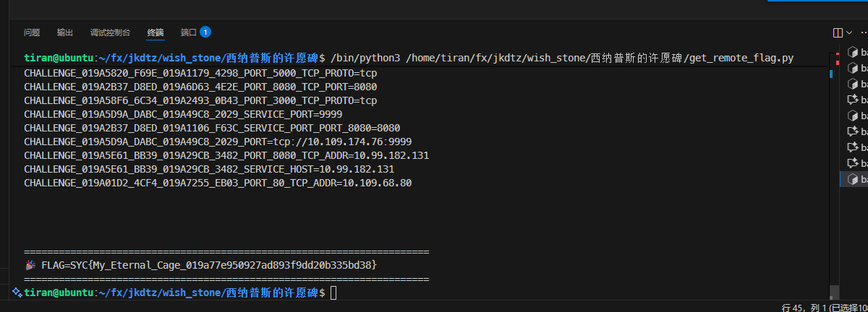Open the more actions ellipsis menu

863,32
